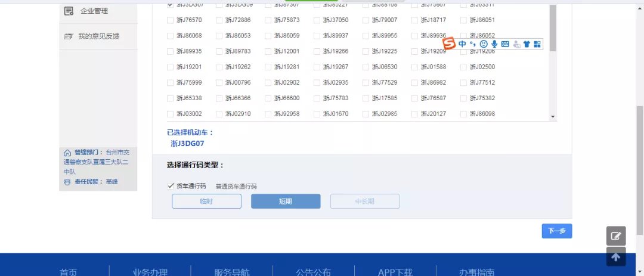Click the 下一步 next button
The image size is (644, 276).
click(x=557, y=231)
